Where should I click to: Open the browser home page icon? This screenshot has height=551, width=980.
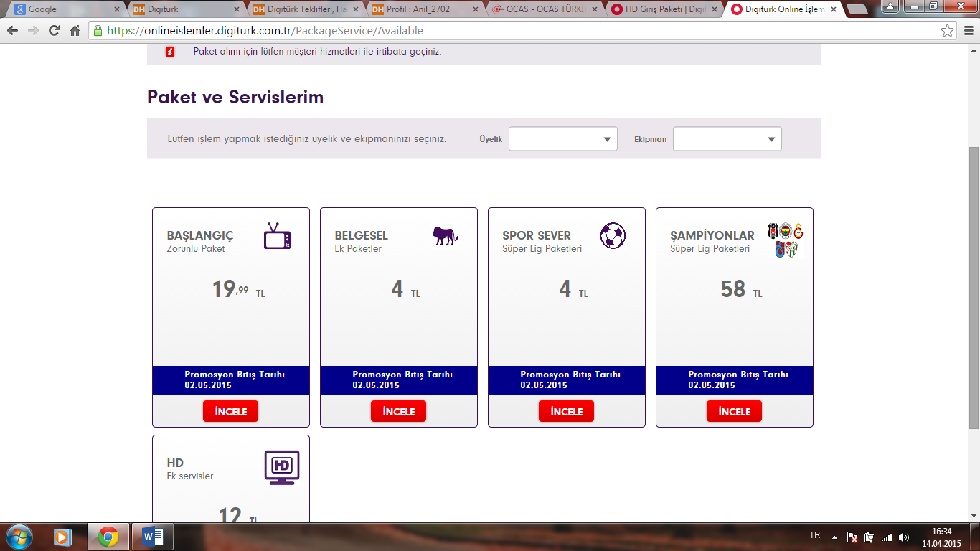[x=75, y=31]
